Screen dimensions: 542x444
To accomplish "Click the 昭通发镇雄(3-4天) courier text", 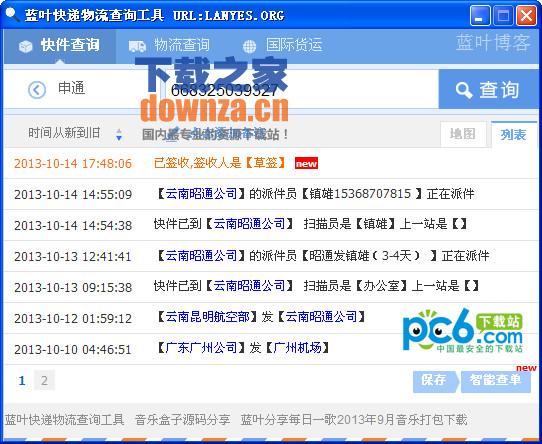I will (366, 256).
